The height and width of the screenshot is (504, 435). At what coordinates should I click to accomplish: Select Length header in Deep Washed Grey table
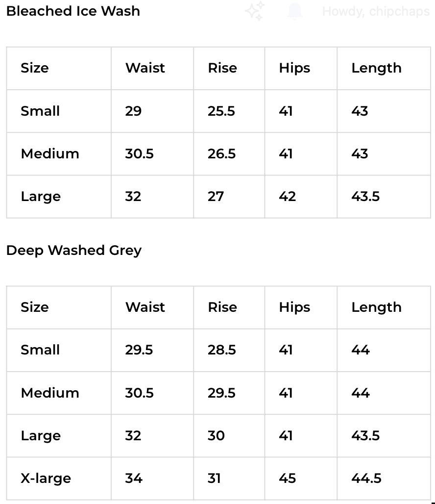[x=376, y=307]
